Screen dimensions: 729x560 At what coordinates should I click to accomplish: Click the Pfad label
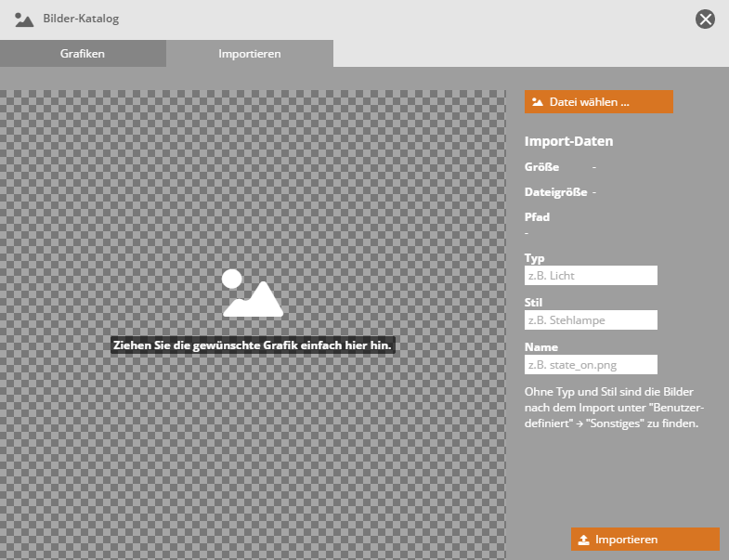(537, 217)
